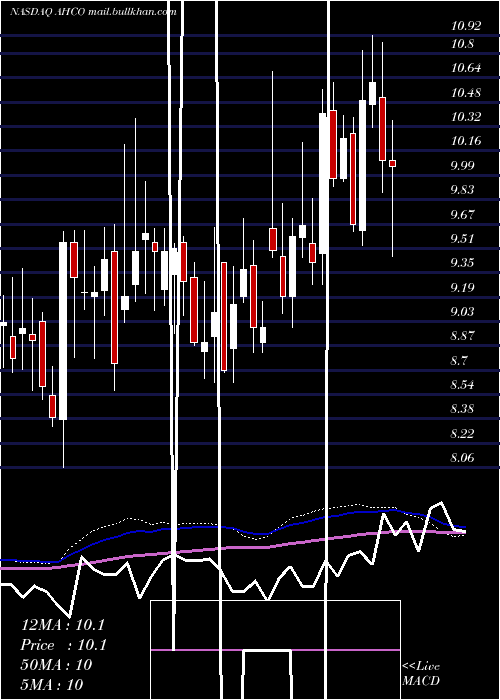Select the 10.92 price axis label
The image size is (500, 700).
tap(466, 26)
